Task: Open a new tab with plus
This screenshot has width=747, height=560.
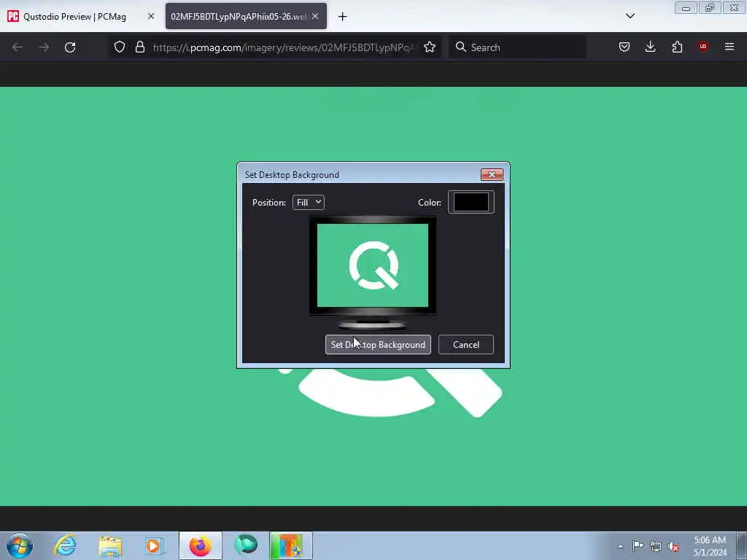Action: tap(343, 17)
